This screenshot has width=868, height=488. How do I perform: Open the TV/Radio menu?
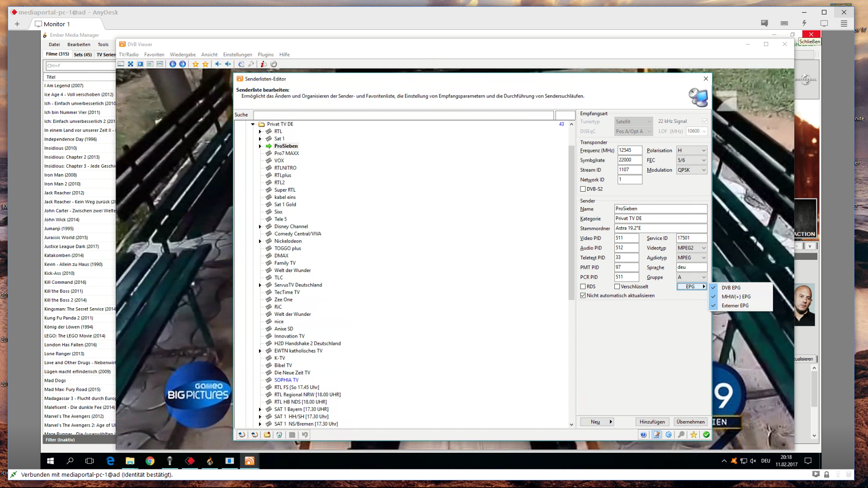(x=129, y=55)
